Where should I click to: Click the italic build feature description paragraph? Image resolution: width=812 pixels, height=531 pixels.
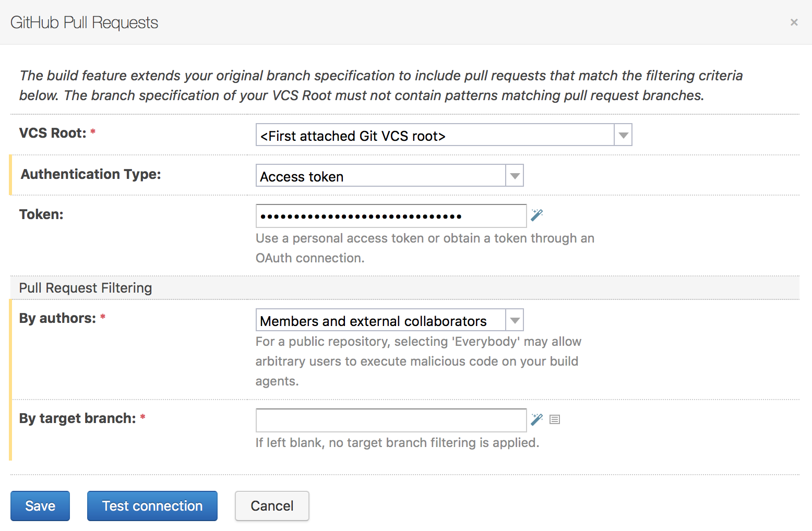click(x=381, y=86)
